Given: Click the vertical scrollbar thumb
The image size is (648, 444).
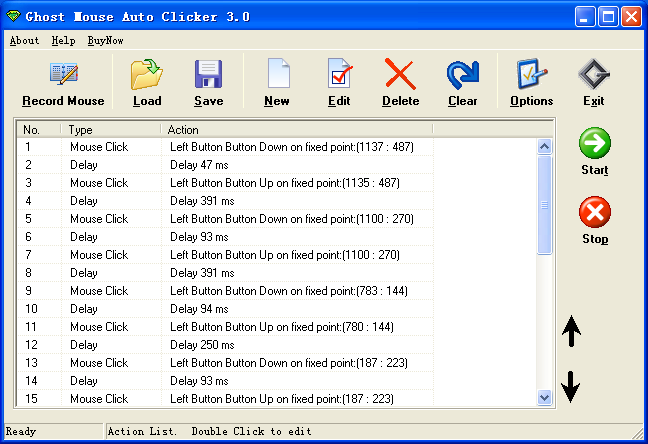Looking at the screenshot, I should [x=545, y=205].
